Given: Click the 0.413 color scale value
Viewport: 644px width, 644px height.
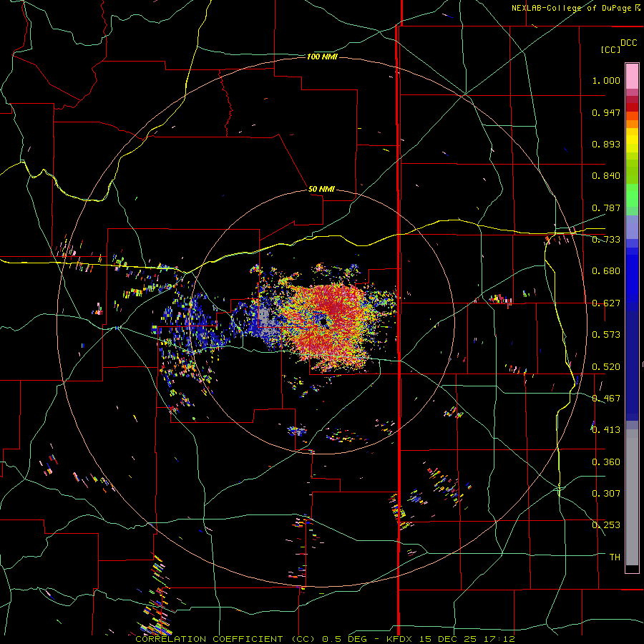Looking at the screenshot, I should pos(606,430).
